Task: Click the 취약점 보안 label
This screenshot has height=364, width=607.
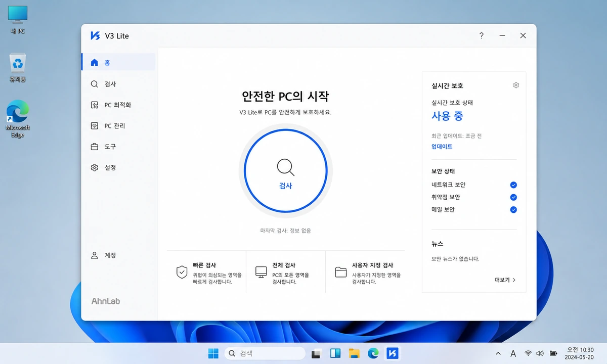Action: [x=446, y=197]
